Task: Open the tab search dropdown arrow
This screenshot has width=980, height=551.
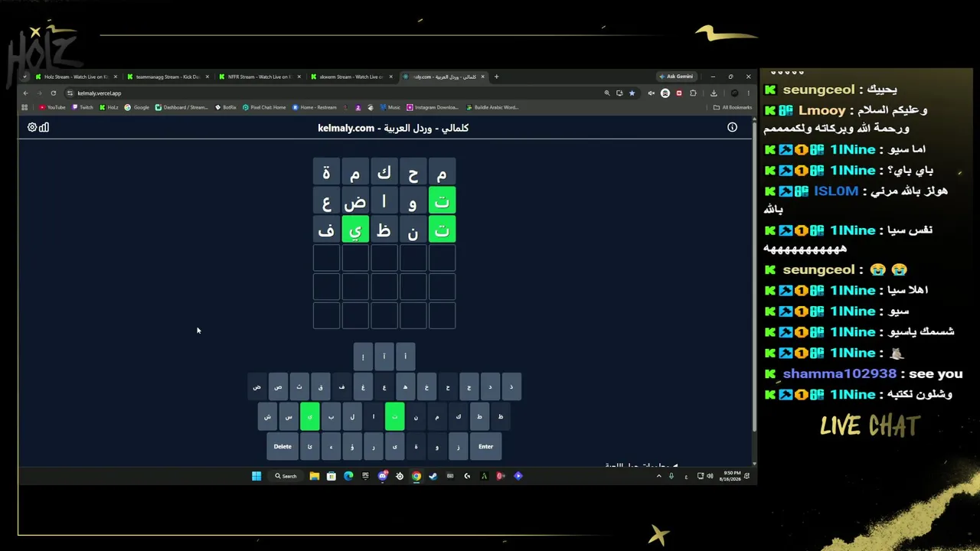Action: [x=24, y=77]
